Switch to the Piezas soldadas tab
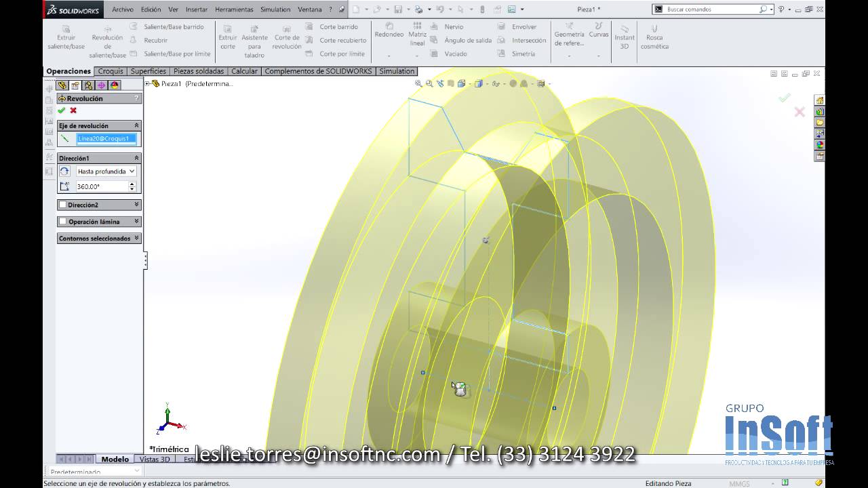 coord(199,71)
